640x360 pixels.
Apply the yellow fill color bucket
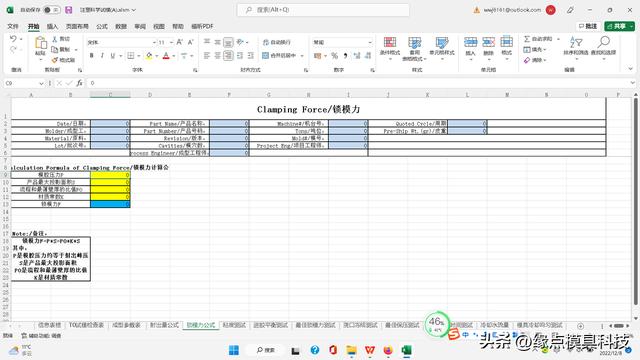[149, 56]
